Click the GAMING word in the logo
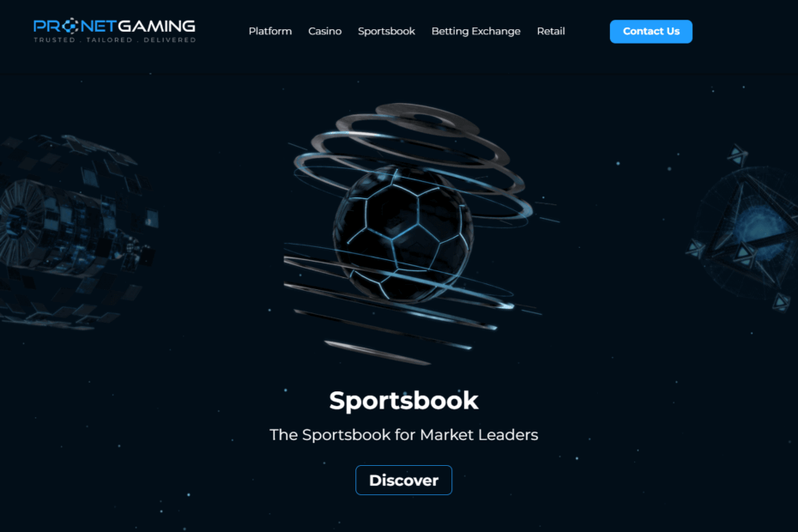This screenshot has height=532, width=798. click(x=157, y=26)
